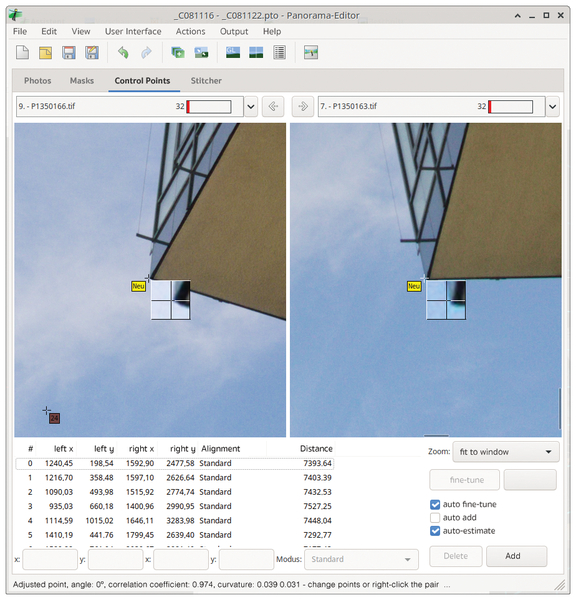
Task: Open the standard preview window icon
Action: coord(256,52)
